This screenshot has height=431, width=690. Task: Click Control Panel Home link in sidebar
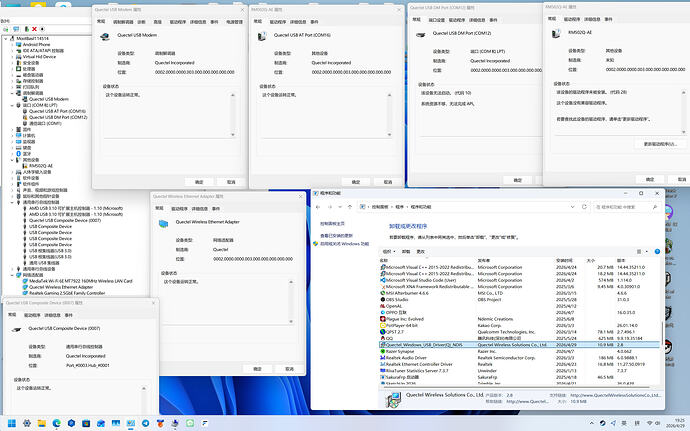point(332,224)
